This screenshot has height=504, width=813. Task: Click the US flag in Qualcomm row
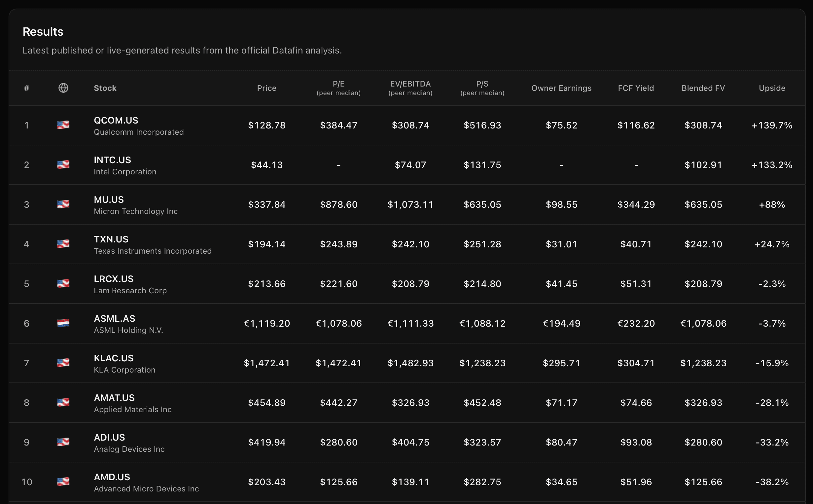point(63,125)
